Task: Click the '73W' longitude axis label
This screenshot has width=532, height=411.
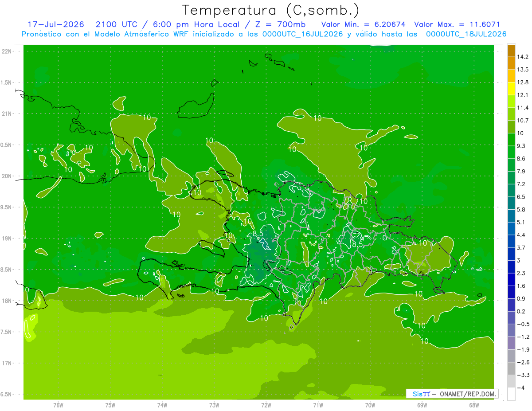Action: 214,405
